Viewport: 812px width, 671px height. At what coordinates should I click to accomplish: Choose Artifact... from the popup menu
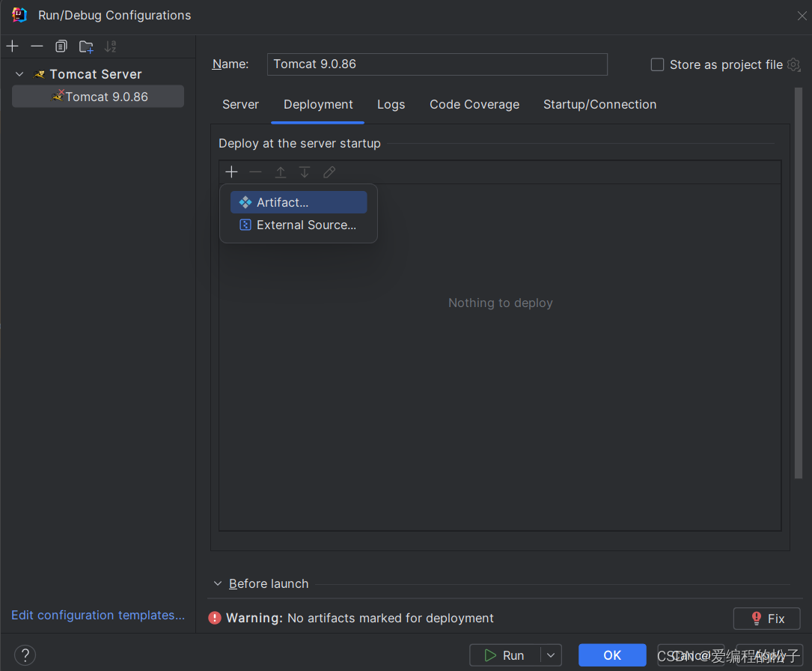pos(299,202)
